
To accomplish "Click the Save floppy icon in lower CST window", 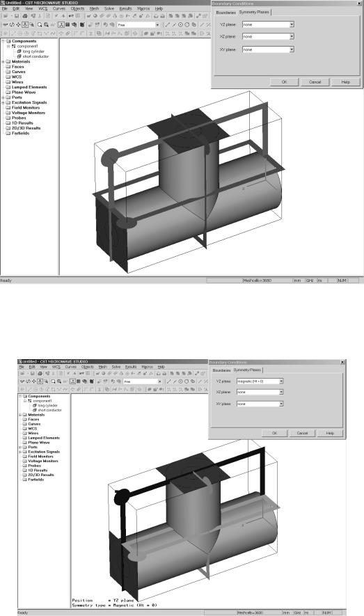I will (32, 373).
